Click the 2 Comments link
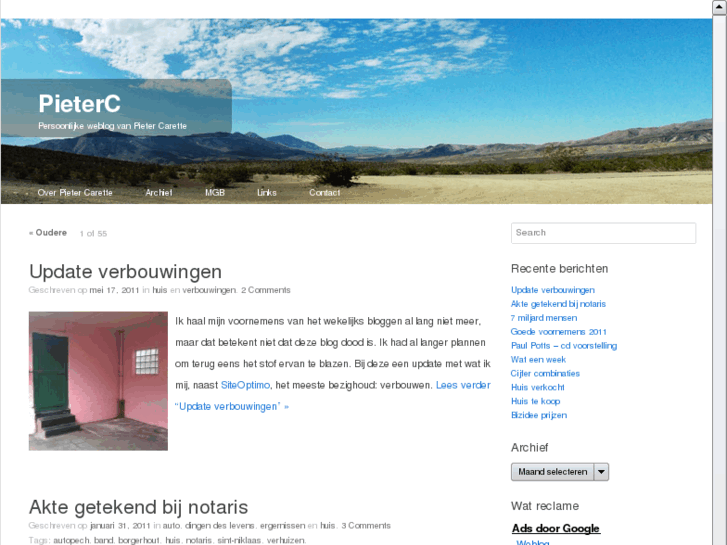This screenshot has width=727, height=545. [266, 290]
